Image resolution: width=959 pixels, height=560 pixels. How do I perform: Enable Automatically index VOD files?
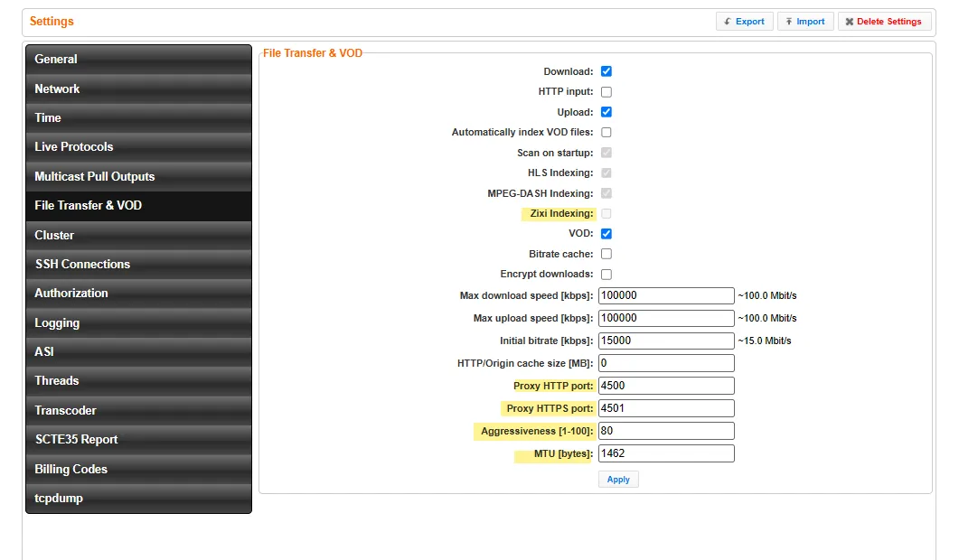click(606, 132)
